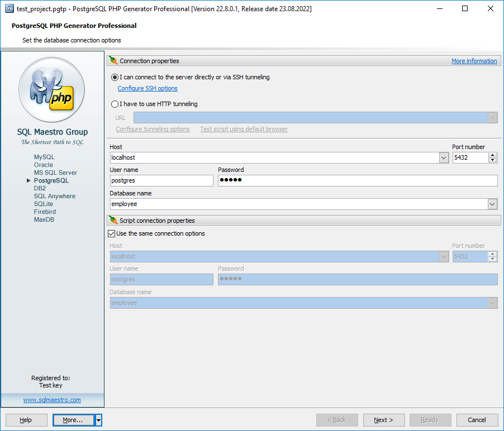
Task: Open the More button dropdown arrow
Action: [x=98, y=420]
